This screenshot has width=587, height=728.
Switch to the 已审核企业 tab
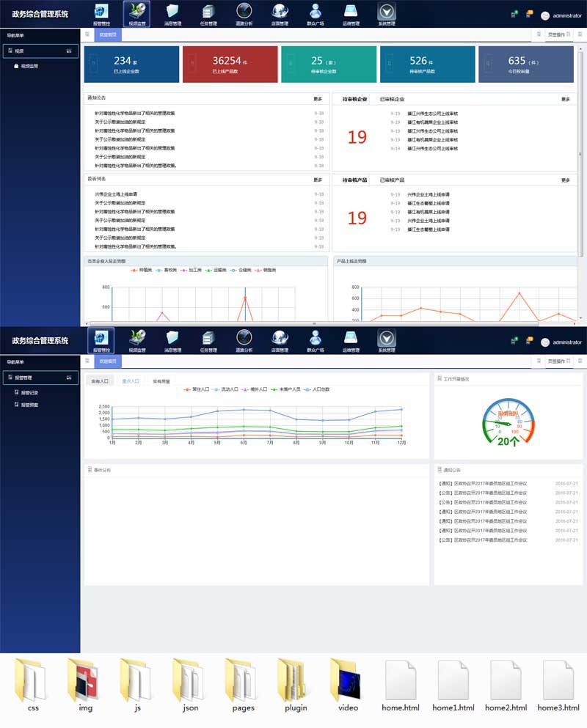[392, 99]
